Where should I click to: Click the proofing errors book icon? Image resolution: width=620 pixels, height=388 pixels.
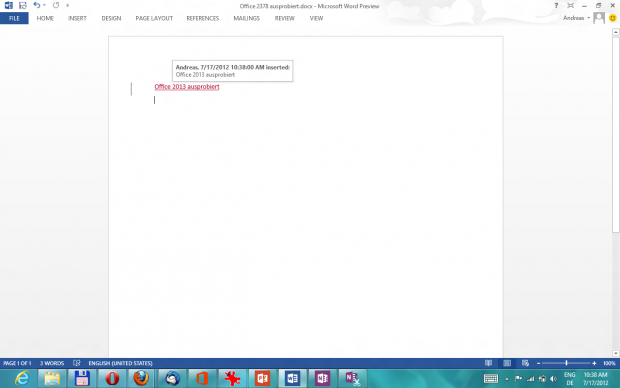tap(77, 363)
